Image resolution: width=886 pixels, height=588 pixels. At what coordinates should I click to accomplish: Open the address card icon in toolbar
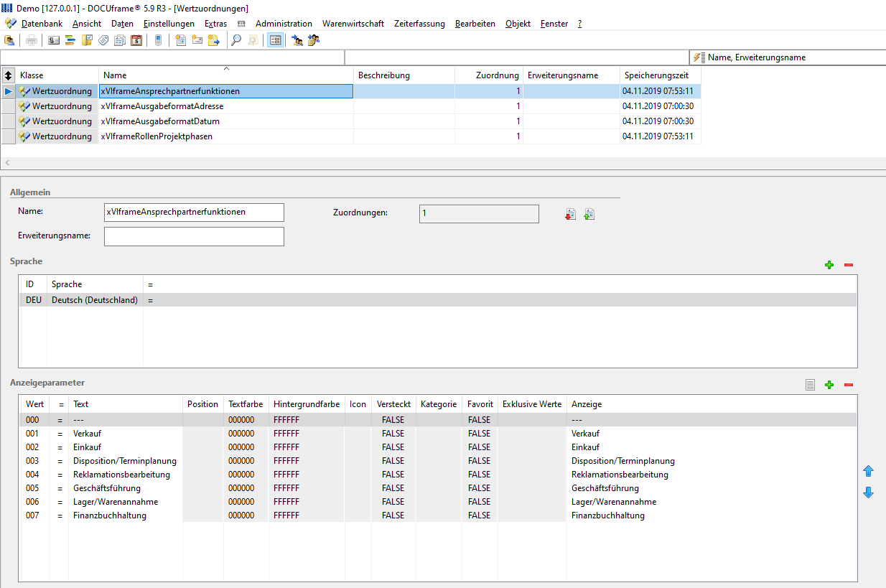tap(54, 40)
